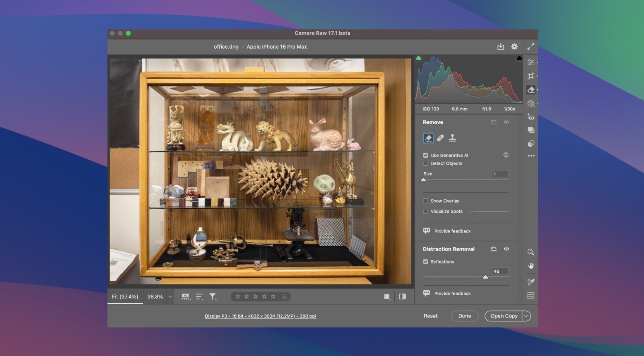644x356 pixels.
Task: Rate the photo with first star
Action: [x=238, y=296]
